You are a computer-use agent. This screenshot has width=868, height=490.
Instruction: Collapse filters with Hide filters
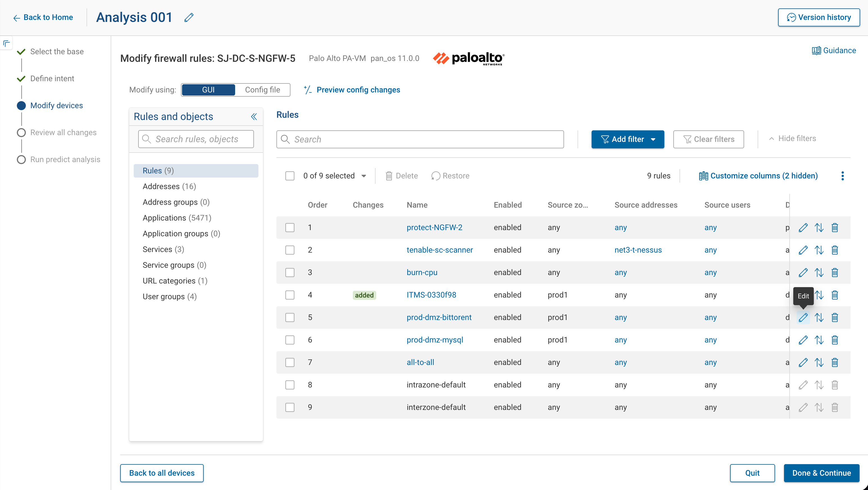792,139
